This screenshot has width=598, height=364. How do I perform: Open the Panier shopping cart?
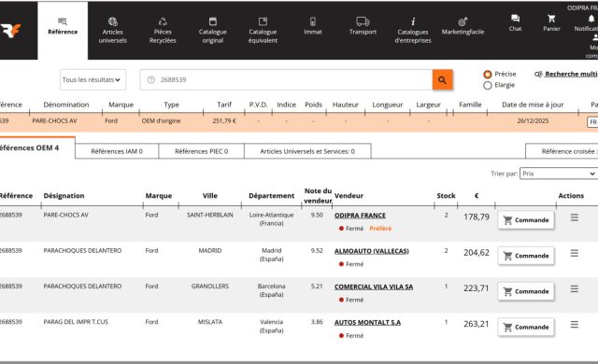coord(551,22)
